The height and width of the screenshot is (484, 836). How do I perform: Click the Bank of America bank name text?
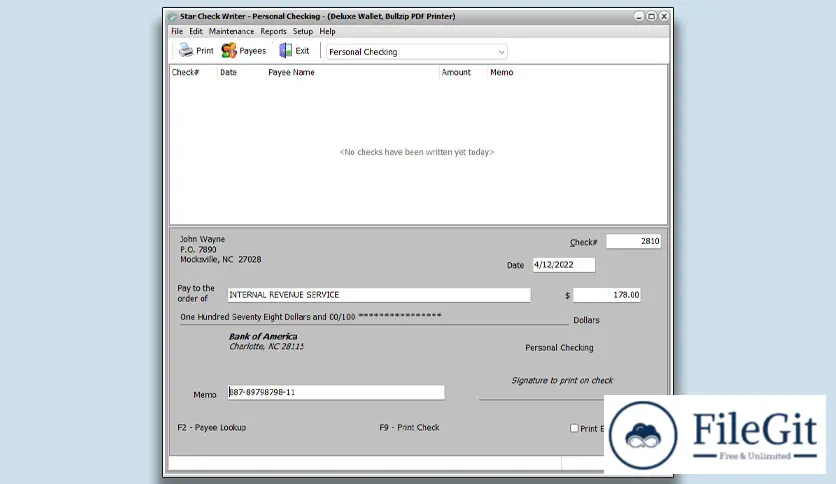coord(263,336)
